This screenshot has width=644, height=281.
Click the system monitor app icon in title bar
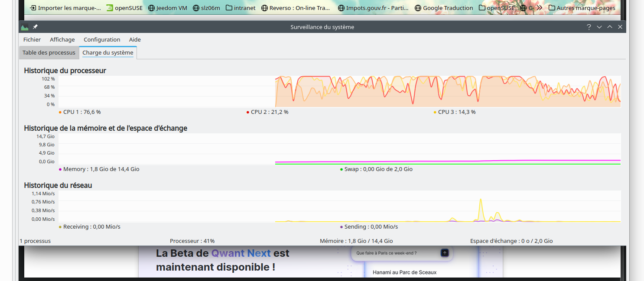25,27
